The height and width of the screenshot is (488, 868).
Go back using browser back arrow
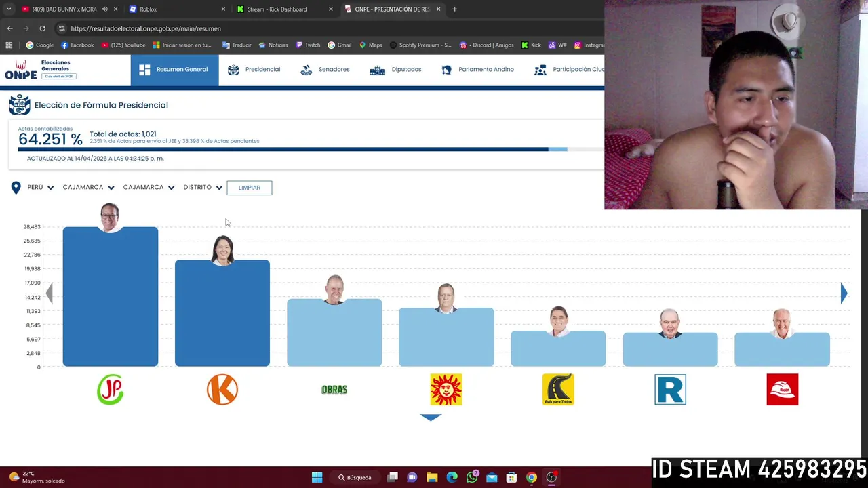(9, 28)
